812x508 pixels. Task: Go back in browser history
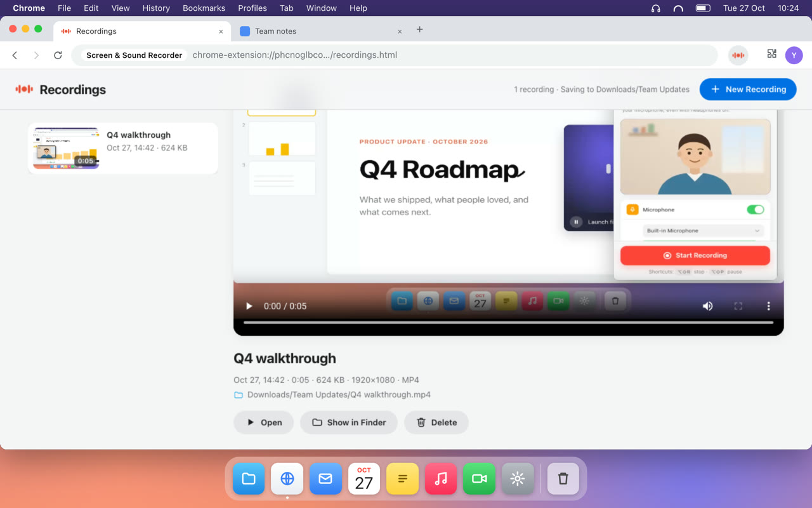pos(15,55)
